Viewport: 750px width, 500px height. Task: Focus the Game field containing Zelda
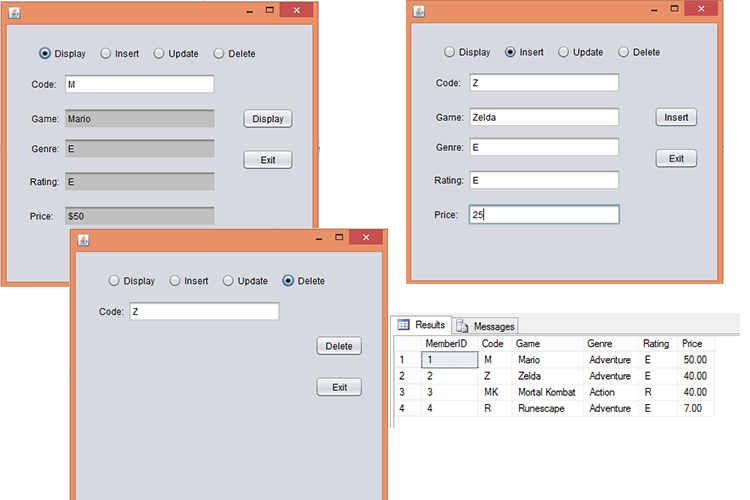pos(544,117)
